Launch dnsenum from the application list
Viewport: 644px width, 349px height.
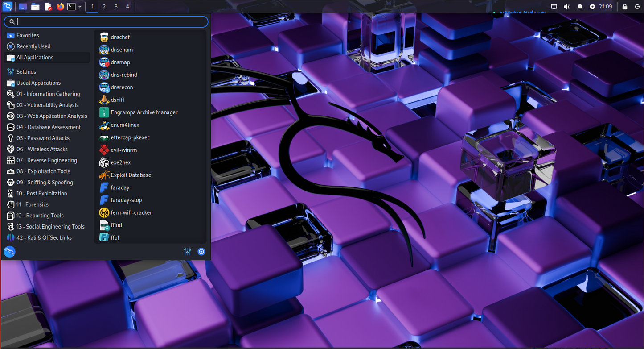tap(150, 50)
